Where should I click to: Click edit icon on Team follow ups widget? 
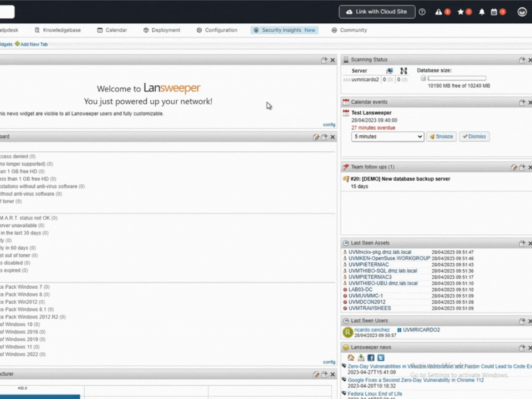coord(514,167)
